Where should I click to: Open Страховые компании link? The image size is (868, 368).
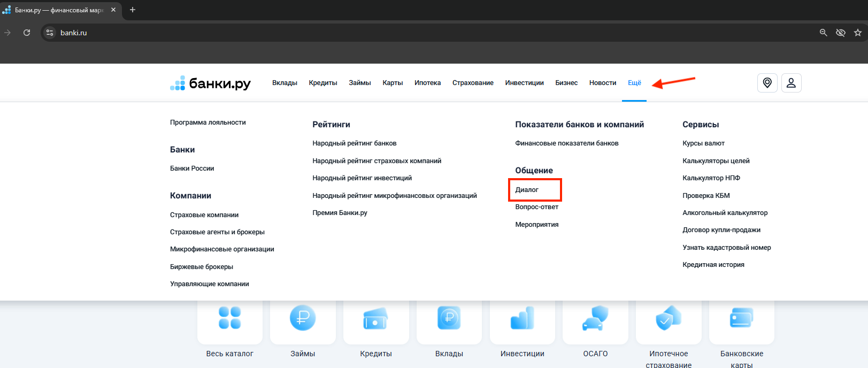[204, 215]
